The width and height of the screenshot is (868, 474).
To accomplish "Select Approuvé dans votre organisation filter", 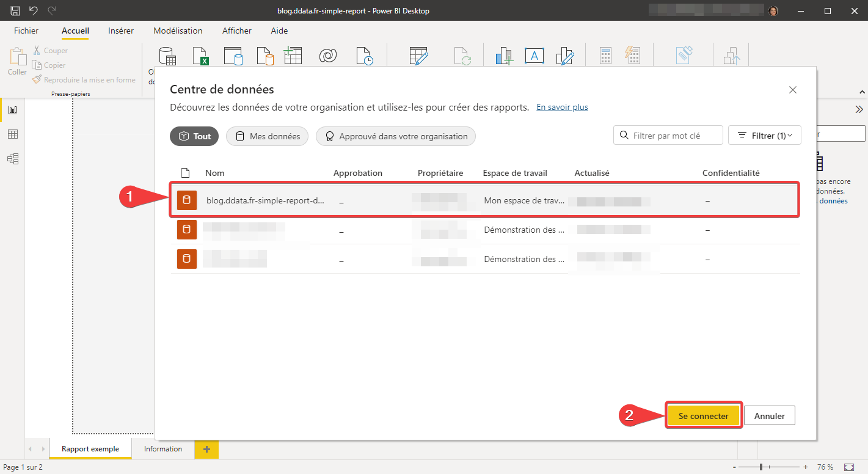I will [395, 136].
